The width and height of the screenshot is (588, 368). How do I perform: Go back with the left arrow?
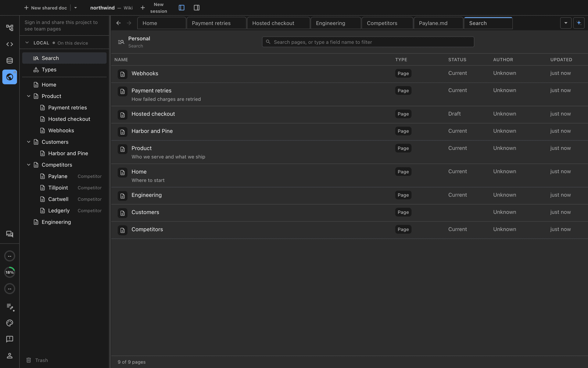click(x=118, y=23)
